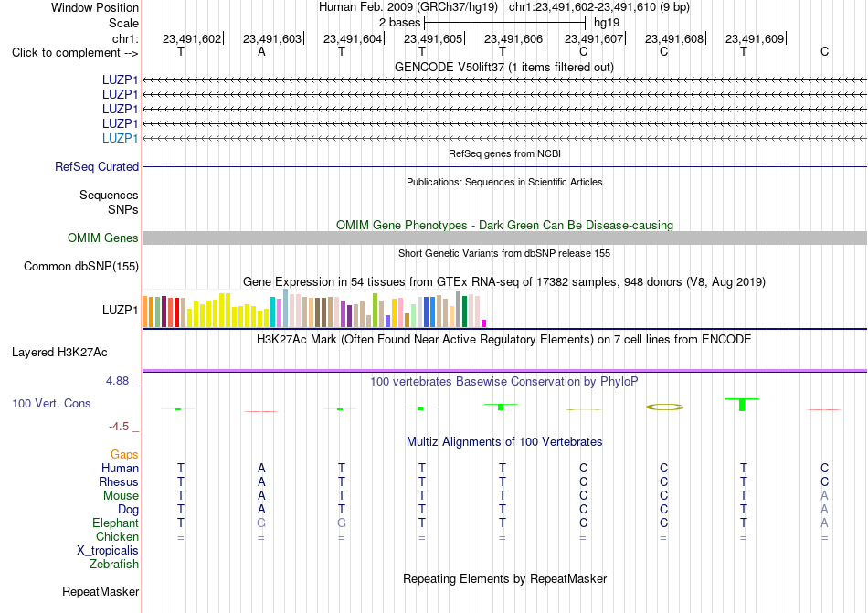Open the GENCODE V50lift37 track title

503,67
